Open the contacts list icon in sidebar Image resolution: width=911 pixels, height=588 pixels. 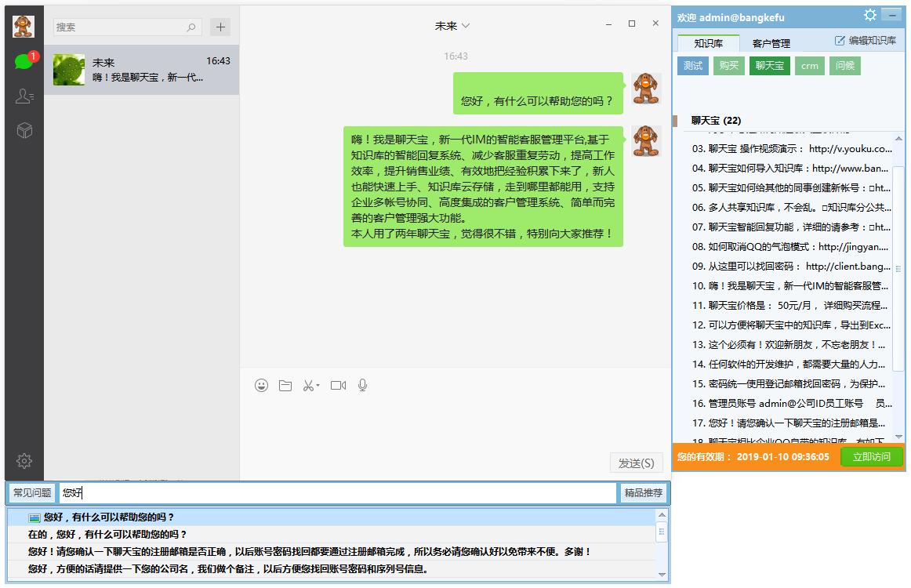24,96
